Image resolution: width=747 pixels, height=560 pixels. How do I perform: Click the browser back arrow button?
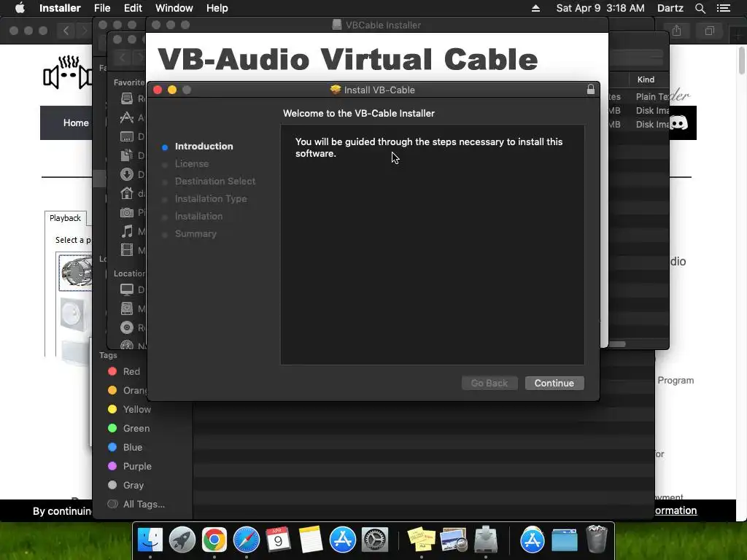coord(66,31)
